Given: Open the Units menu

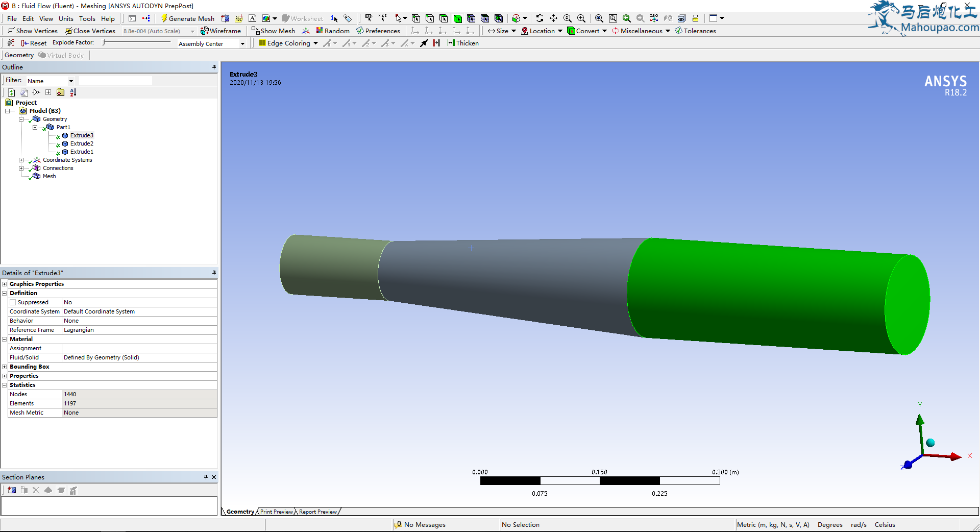Looking at the screenshot, I should tap(66, 18).
